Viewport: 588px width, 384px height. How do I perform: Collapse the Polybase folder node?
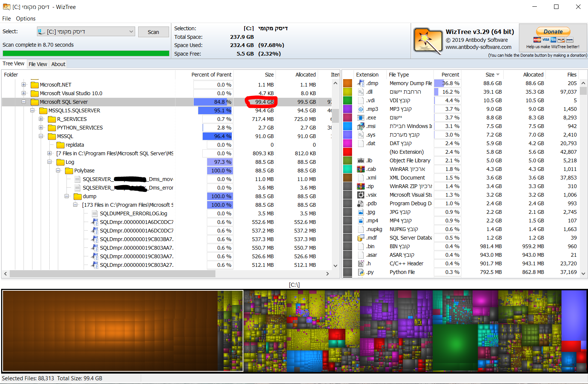[x=58, y=171]
